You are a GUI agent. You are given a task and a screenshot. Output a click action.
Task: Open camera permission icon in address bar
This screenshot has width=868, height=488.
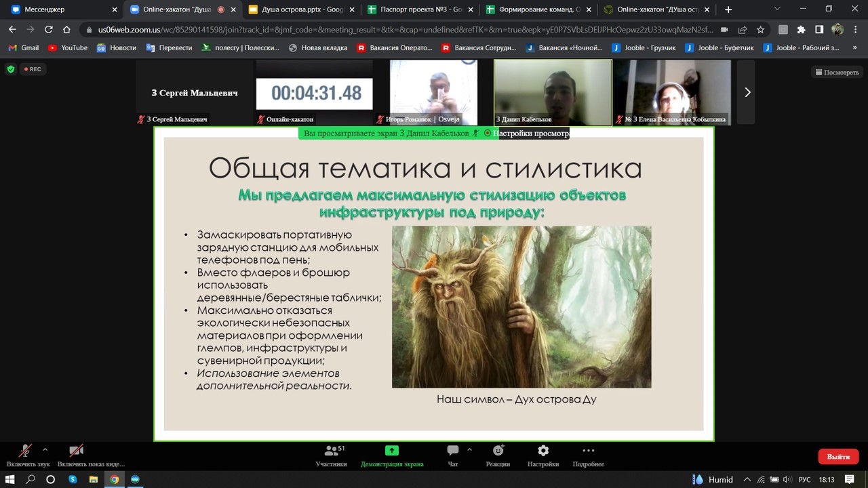pos(724,30)
